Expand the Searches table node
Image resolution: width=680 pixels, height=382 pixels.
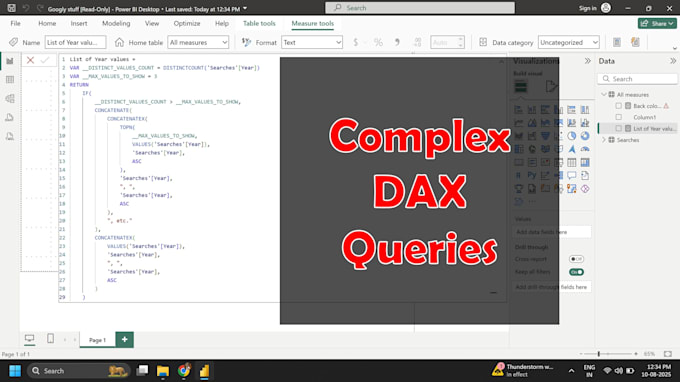point(604,140)
